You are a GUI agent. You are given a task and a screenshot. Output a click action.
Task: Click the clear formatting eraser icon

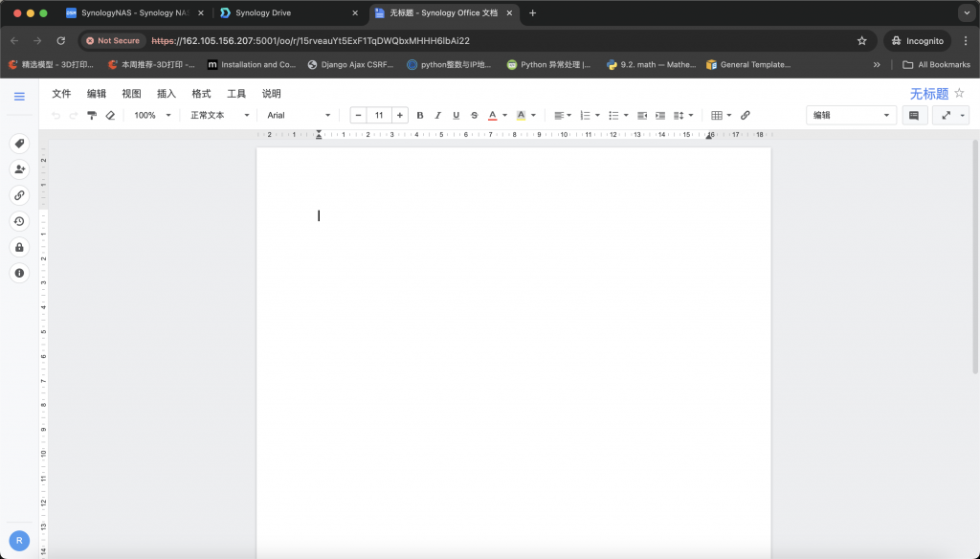[110, 115]
